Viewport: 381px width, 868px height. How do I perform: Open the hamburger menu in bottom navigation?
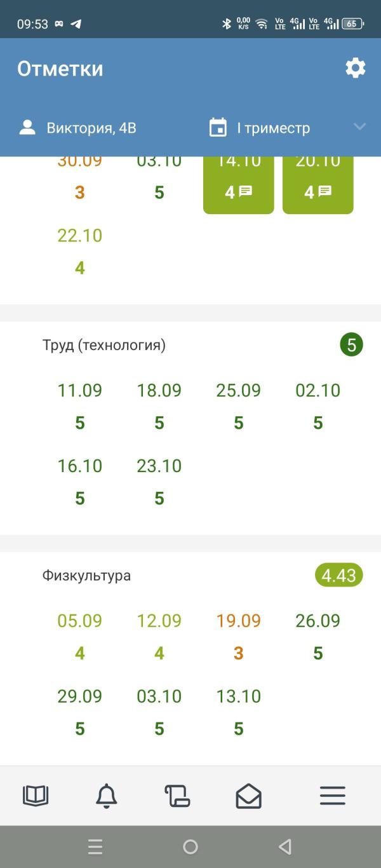tap(332, 796)
